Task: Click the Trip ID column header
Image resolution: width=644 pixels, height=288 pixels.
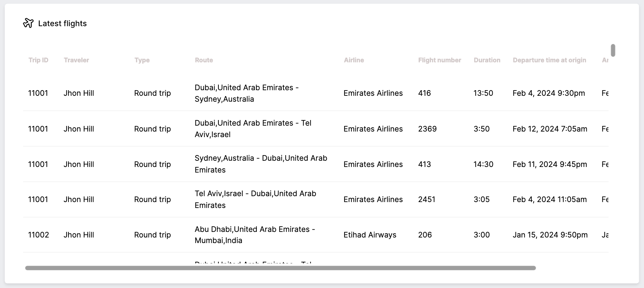Action: 38,60
